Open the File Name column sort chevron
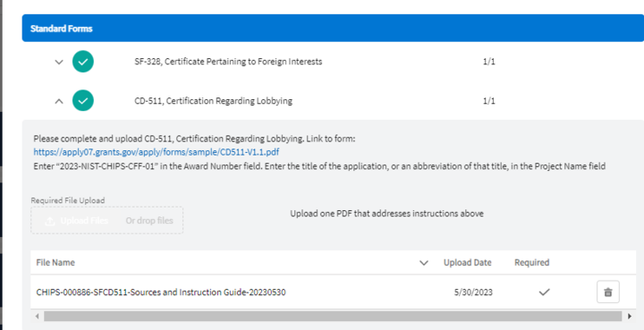Screen dimensions: 644x330 tap(423, 263)
